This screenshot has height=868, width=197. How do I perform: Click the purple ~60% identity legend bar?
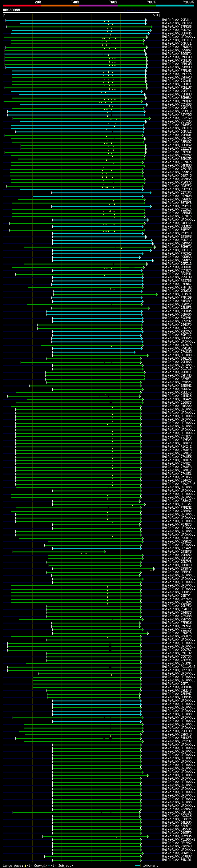[x=99, y=6]
